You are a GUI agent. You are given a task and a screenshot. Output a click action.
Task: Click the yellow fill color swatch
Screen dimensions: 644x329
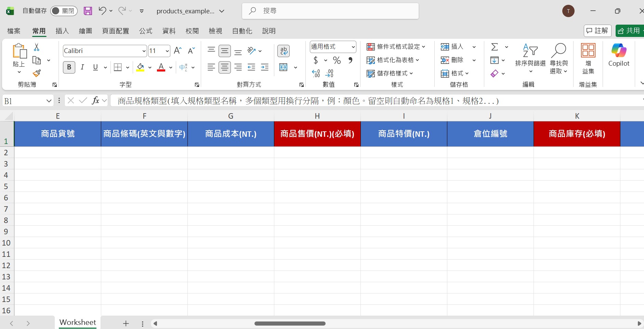(x=140, y=67)
